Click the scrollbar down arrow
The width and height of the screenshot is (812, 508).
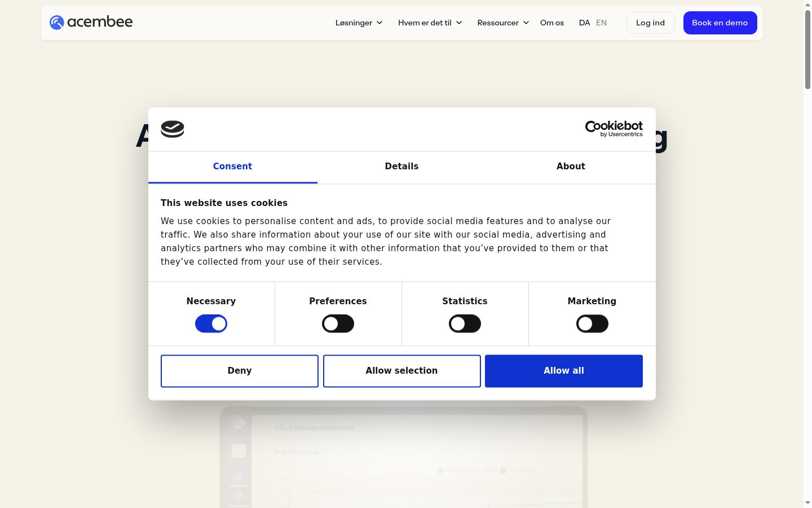(807, 503)
